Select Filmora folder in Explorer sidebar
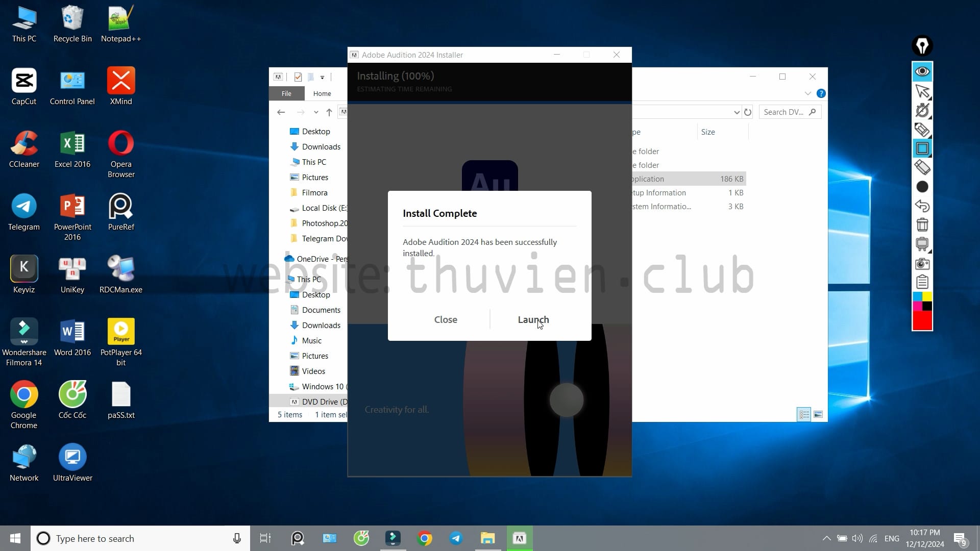The width and height of the screenshot is (980, 551). click(314, 193)
